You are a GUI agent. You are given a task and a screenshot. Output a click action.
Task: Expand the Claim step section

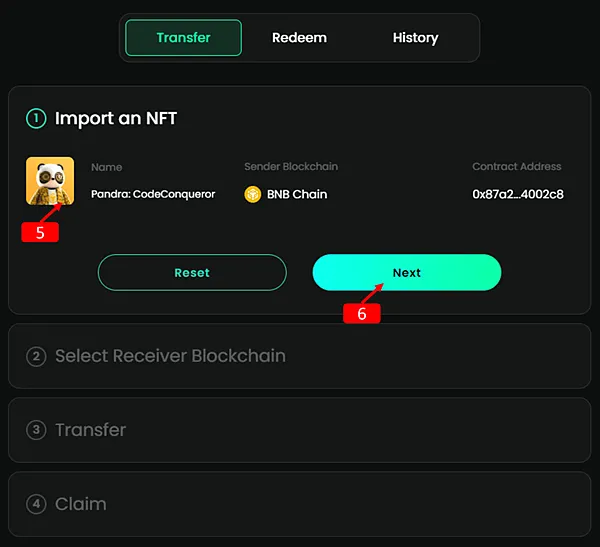click(x=81, y=504)
